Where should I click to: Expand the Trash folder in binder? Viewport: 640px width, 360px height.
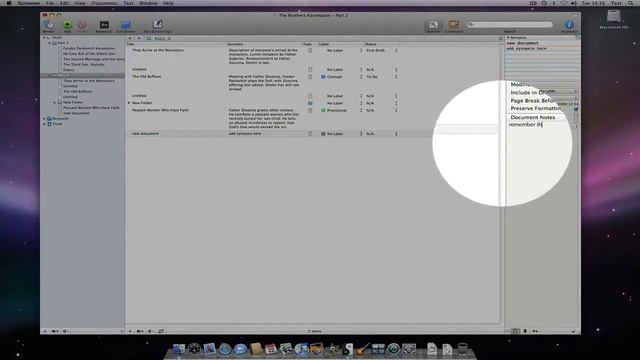click(x=44, y=124)
